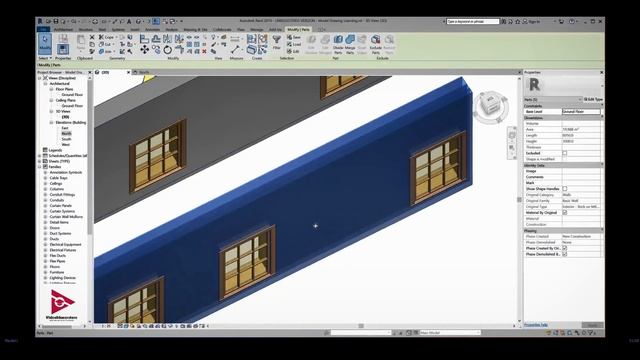
Task: Open the Collaborate ribbon tab
Action: (222, 29)
